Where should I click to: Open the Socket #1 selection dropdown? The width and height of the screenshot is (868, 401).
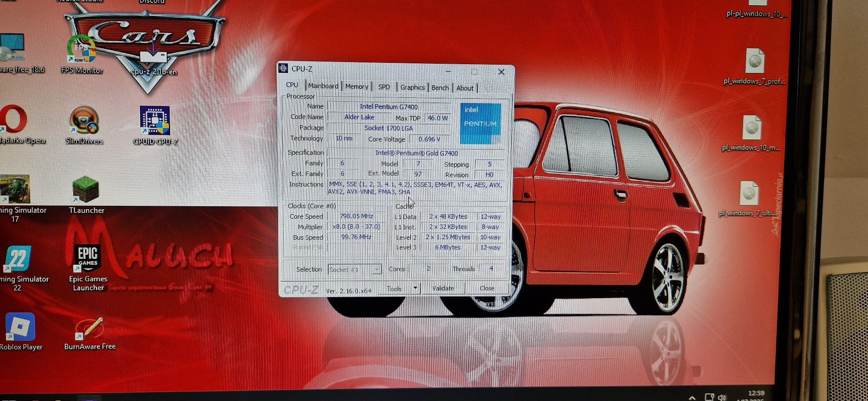point(355,270)
